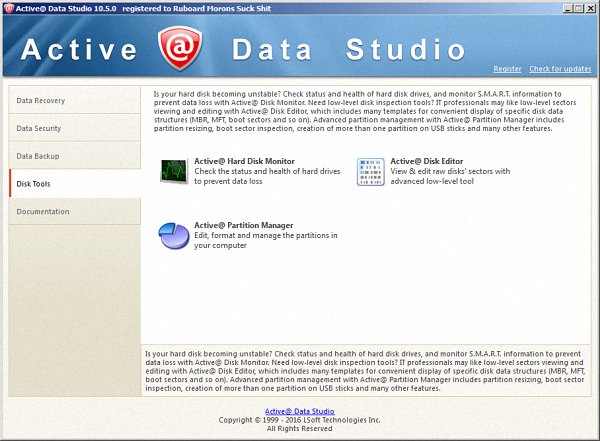The width and height of the screenshot is (600, 441).
Task: Click the title bar app icon
Action: click(x=8, y=8)
